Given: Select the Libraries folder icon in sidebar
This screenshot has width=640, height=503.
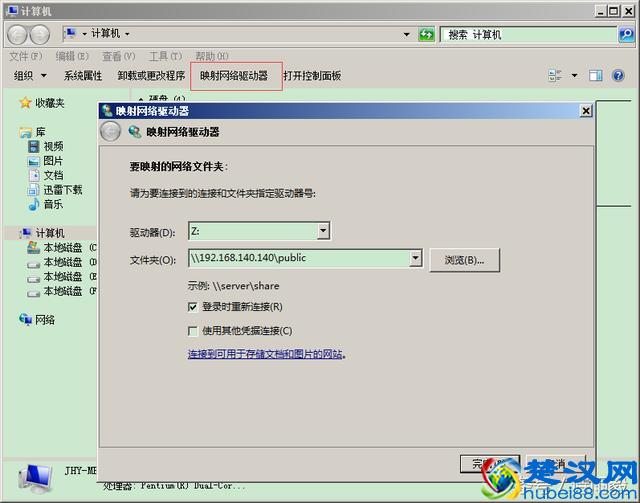Looking at the screenshot, I should tap(25, 132).
